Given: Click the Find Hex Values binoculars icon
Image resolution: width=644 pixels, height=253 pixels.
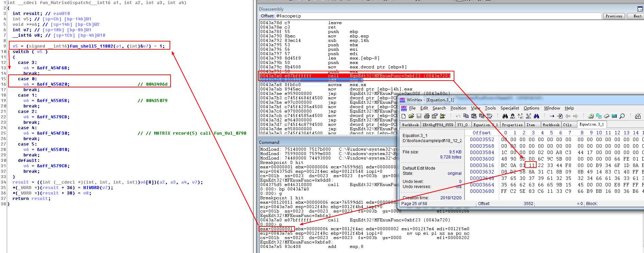Looking at the screenshot, I should click(x=512, y=116).
